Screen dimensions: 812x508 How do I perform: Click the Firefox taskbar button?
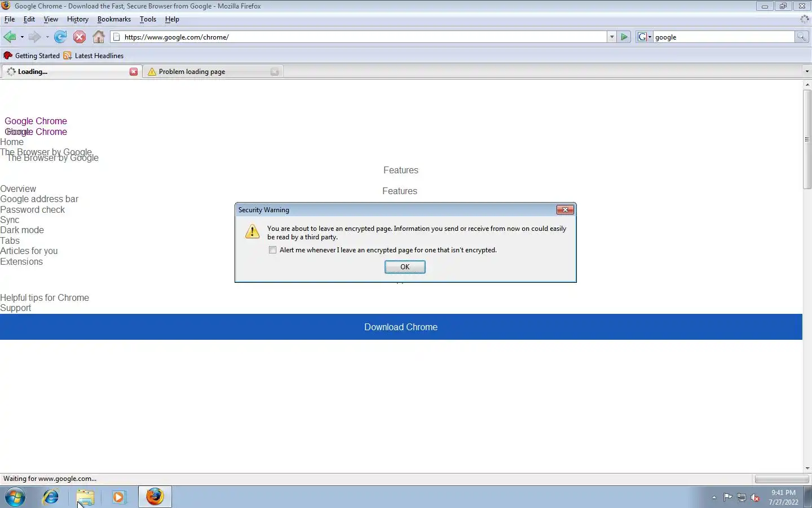coord(155,497)
